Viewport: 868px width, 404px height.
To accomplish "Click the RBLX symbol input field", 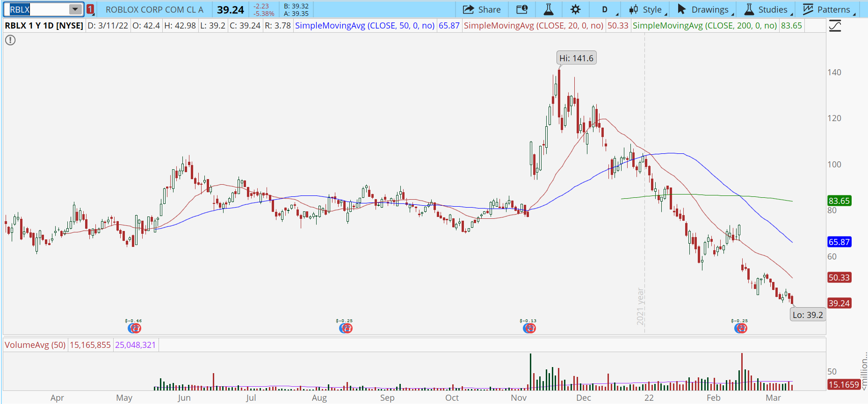I will point(37,9).
